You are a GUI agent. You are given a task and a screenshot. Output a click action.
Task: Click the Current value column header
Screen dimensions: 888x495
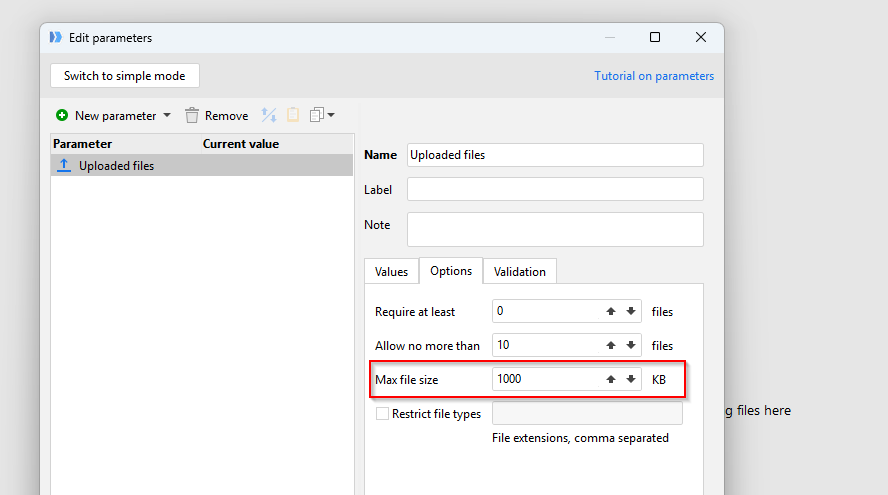coord(241,144)
